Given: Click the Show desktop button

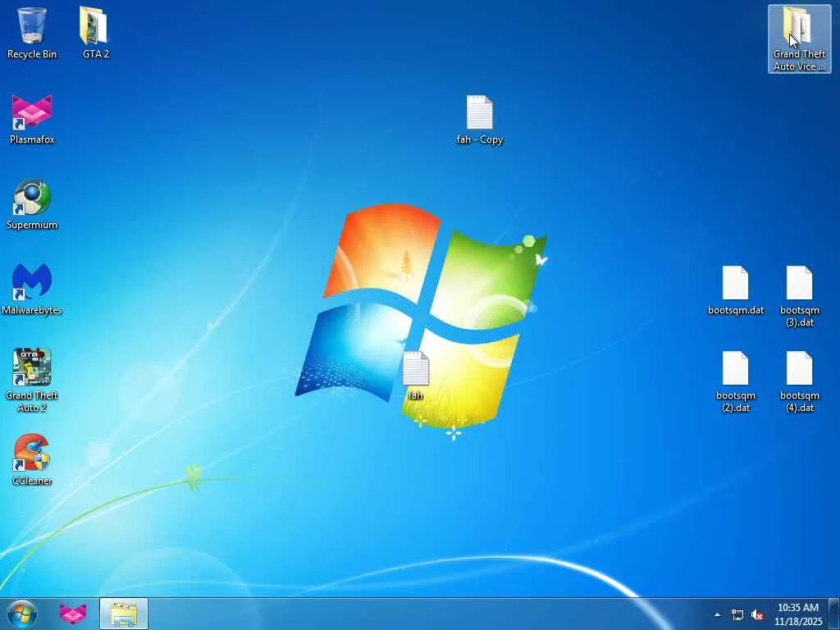Looking at the screenshot, I should pos(834,614).
